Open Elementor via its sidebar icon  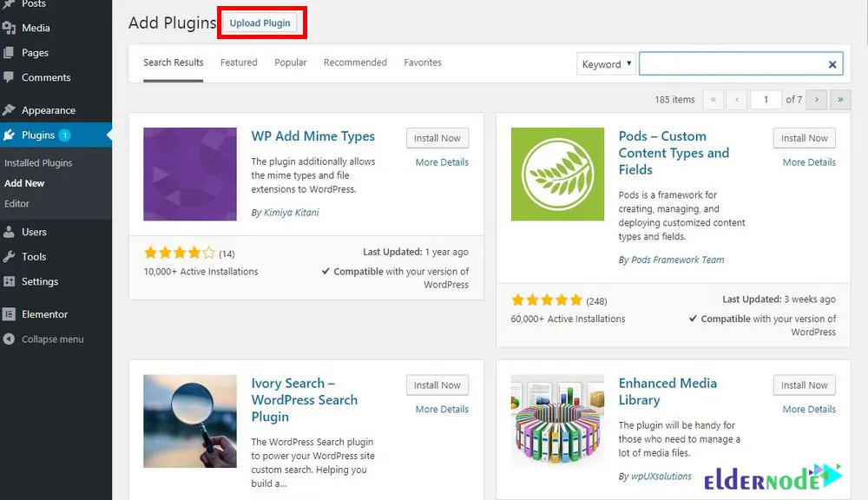coord(10,314)
